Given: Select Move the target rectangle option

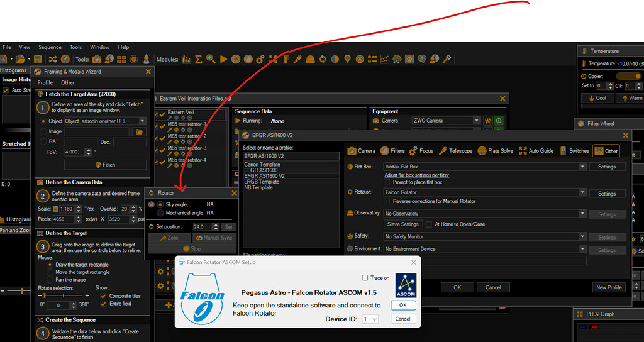Looking at the screenshot, I should click(x=50, y=272).
